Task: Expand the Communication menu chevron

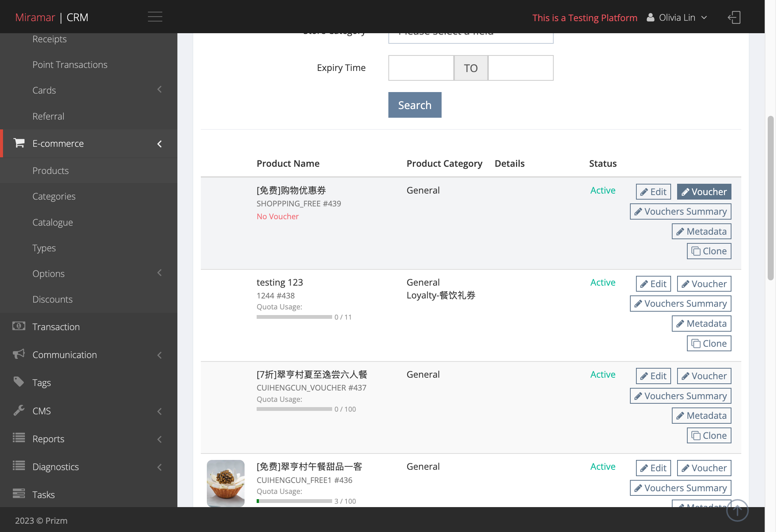Action: 160,355
